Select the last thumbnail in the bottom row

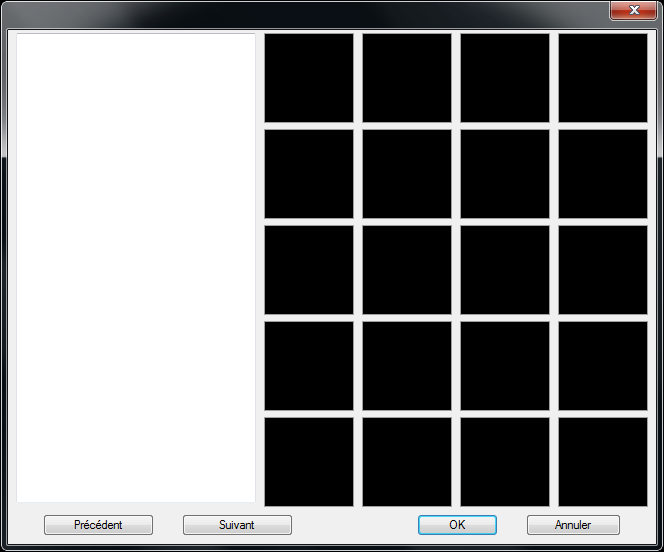pyautogui.click(x=603, y=462)
